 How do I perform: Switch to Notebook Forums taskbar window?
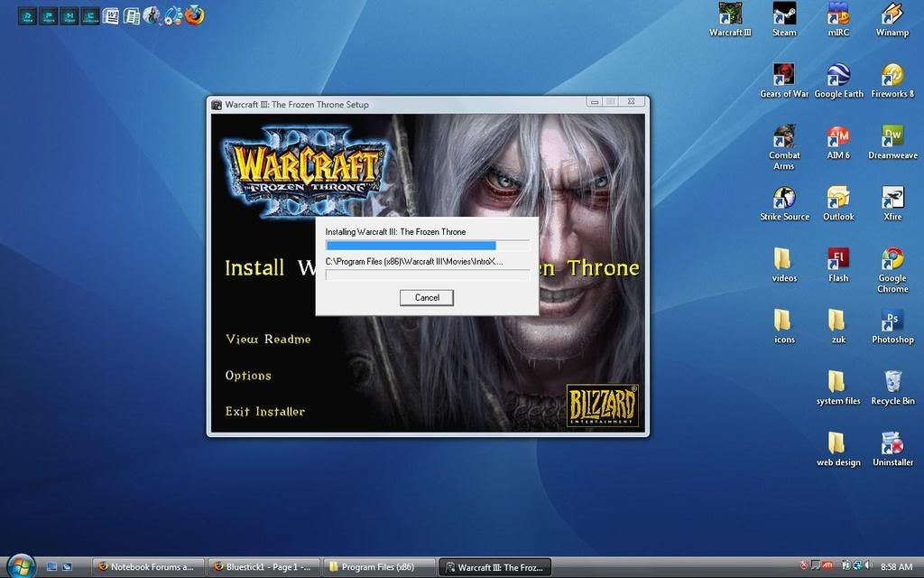[148, 567]
